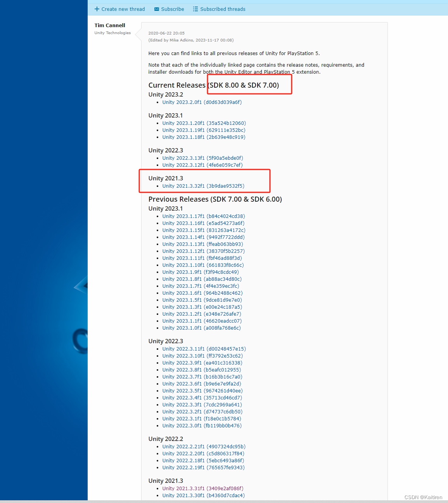The width and height of the screenshot is (448, 503).
Task: Open the Subscribed threads page
Action: 223,9
